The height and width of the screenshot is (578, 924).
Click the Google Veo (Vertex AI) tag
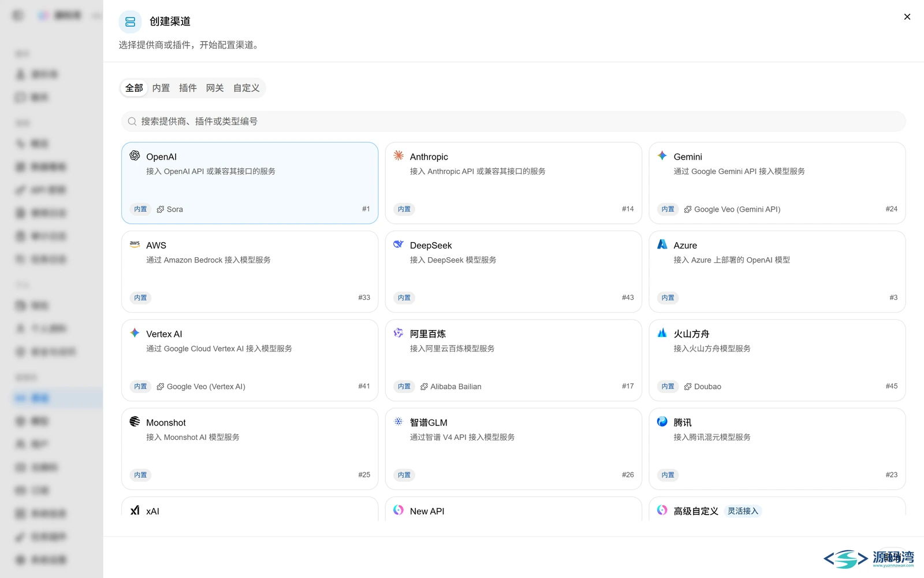point(201,387)
